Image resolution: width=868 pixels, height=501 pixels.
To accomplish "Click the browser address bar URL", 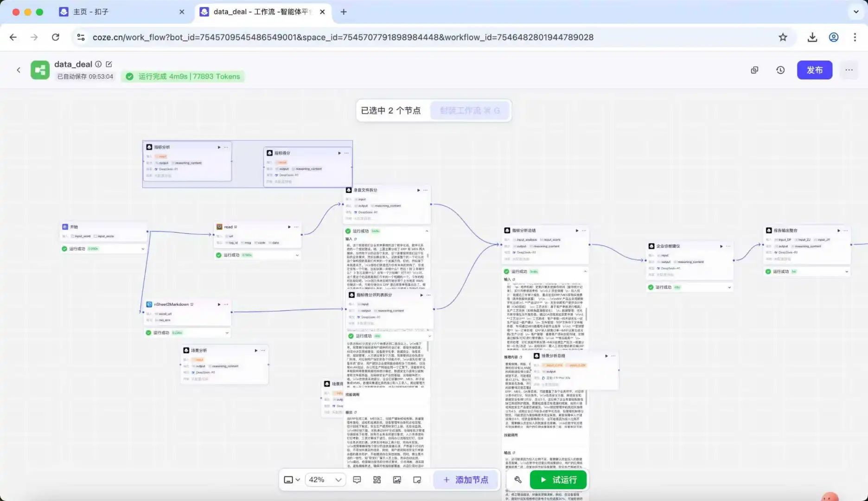I will click(343, 37).
